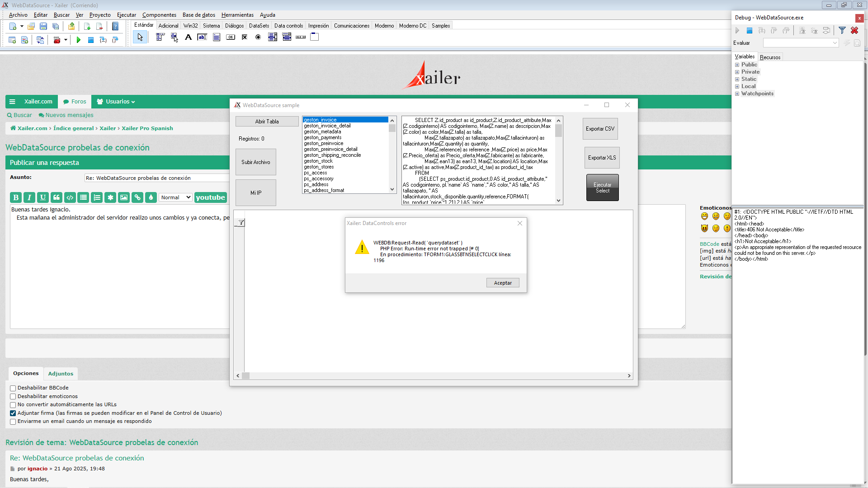Click the red X clear icon in Debug toolbar

pyautogui.click(x=854, y=30)
